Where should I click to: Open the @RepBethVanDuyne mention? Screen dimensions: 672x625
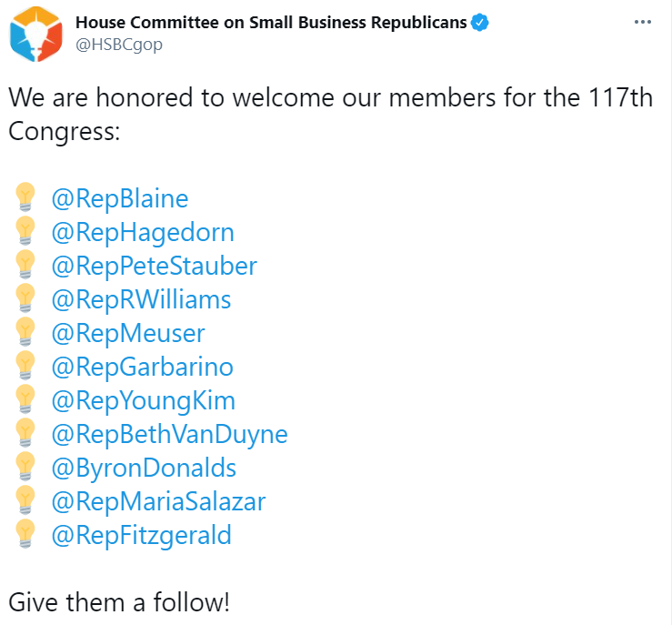[170, 434]
